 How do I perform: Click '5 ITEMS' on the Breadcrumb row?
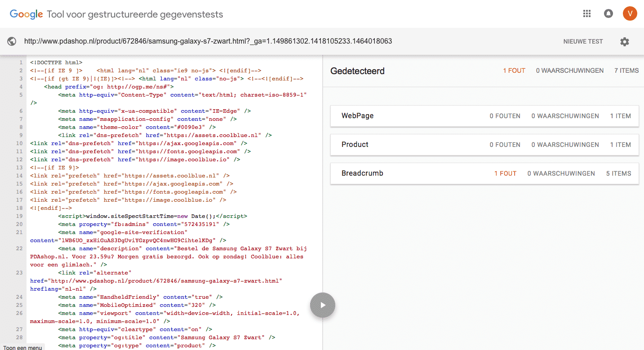tap(618, 173)
